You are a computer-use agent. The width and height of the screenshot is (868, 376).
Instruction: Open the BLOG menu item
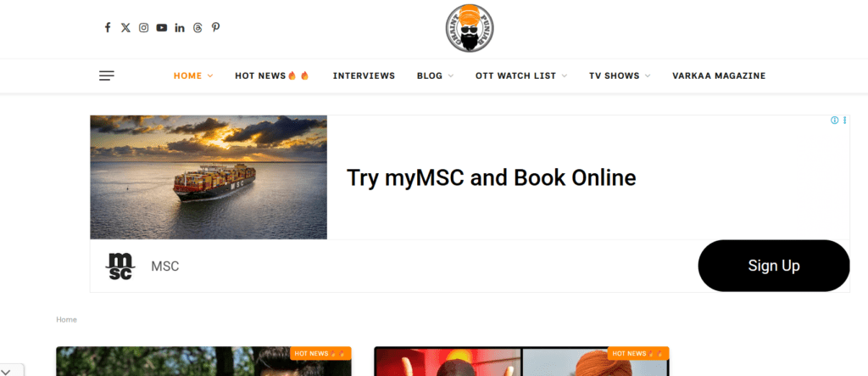tap(430, 76)
